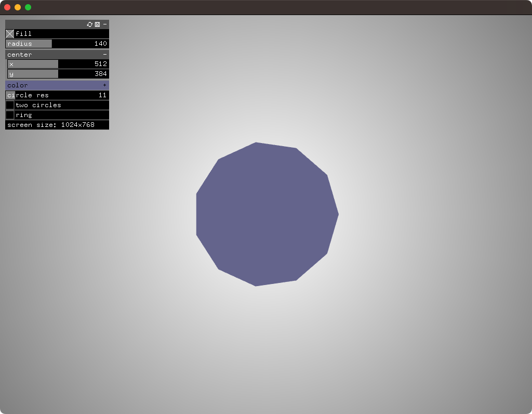Image resolution: width=532 pixels, height=414 pixels.
Task: Click the center x slider
Action: tap(58, 64)
